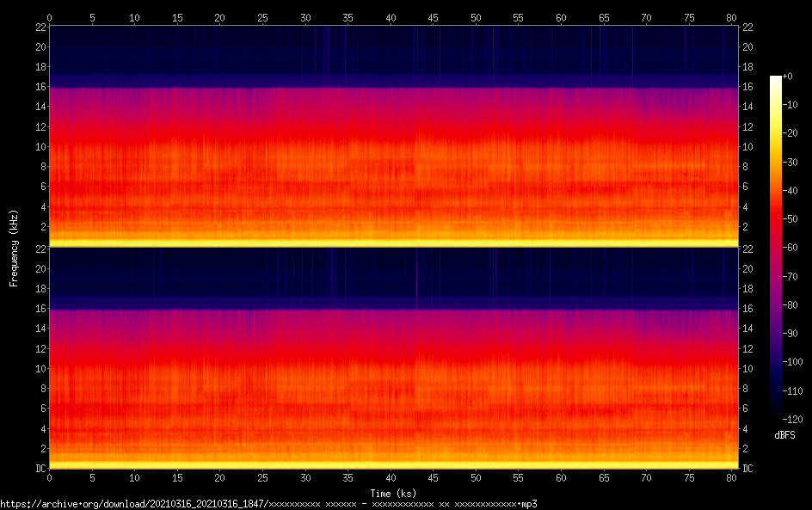Click the '-120' label on the dBFS scale

point(793,420)
